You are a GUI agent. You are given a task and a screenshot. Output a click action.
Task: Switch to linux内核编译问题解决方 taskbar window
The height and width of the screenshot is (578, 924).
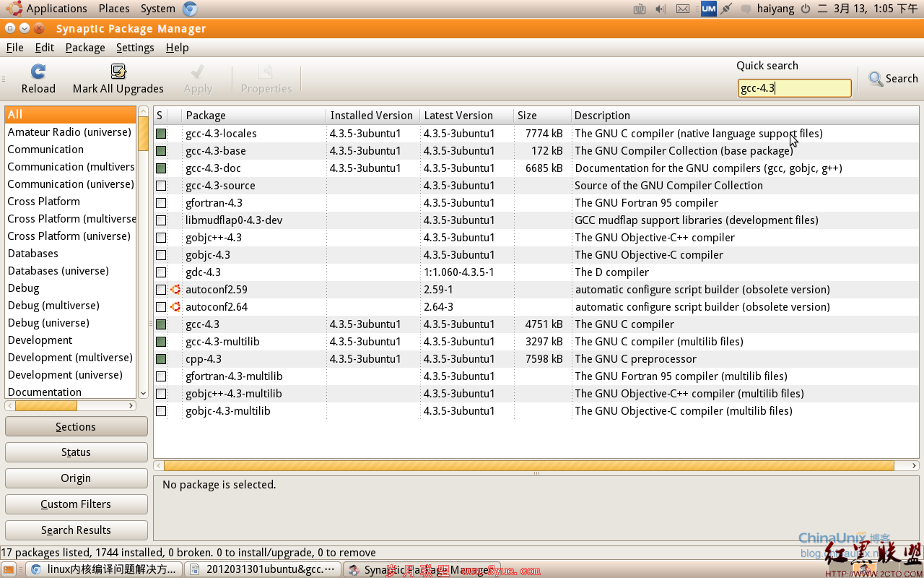(x=104, y=569)
